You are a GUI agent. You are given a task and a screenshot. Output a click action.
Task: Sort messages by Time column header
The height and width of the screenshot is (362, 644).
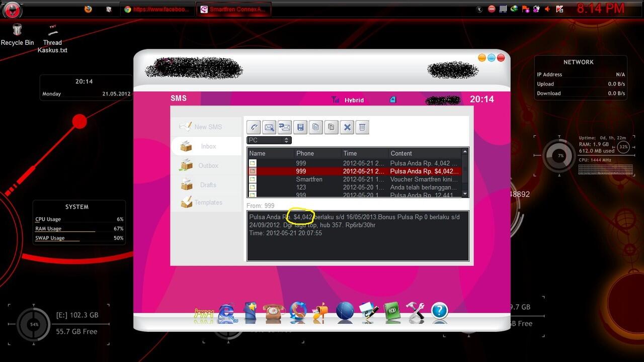point(364,153)
